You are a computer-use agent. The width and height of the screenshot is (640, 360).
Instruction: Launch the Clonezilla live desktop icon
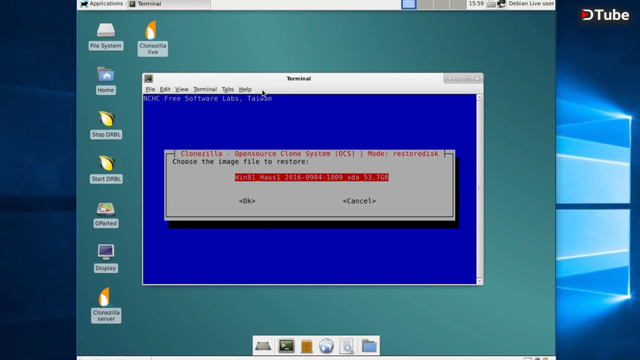153,38
